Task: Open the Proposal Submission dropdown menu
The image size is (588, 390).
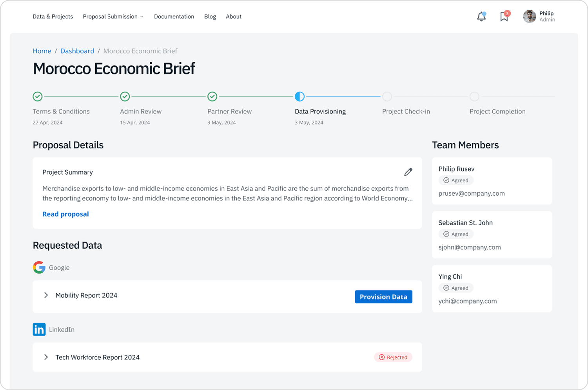Action: coord(113,16)
